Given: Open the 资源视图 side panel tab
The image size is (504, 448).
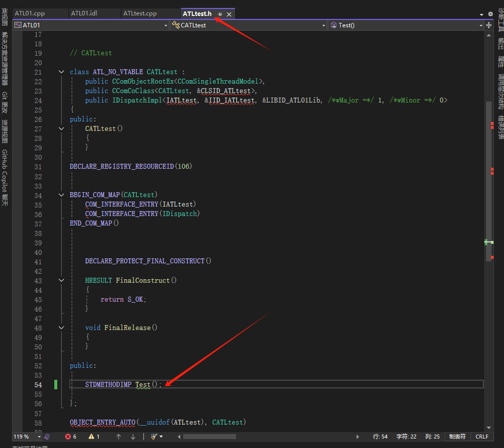Looking at the screenshot, I should 4,131.
